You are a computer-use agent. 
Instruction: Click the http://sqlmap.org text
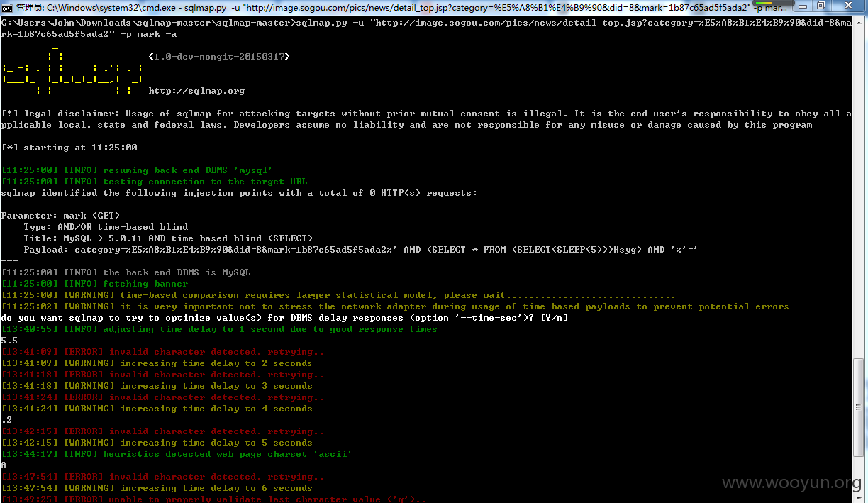pos(196,91)
